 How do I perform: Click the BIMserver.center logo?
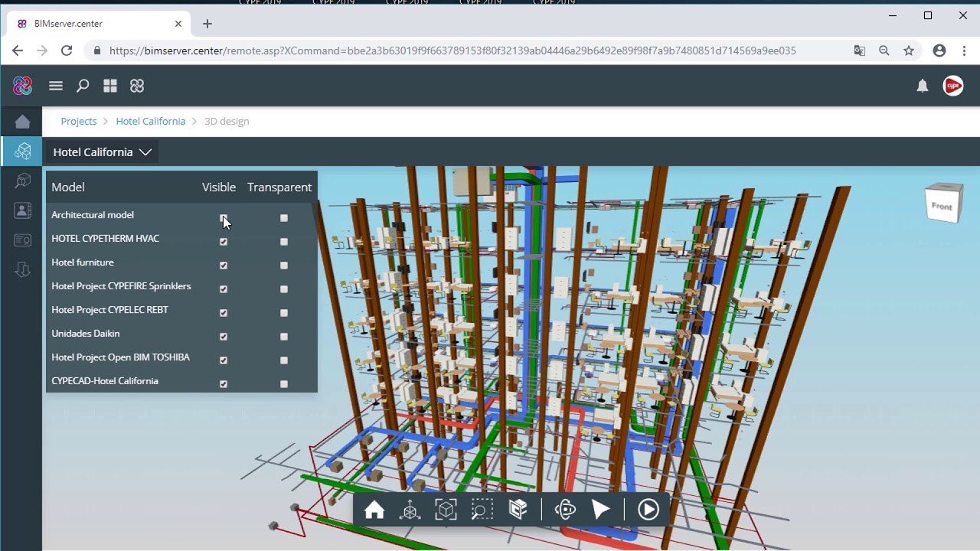tap(22, 86)
